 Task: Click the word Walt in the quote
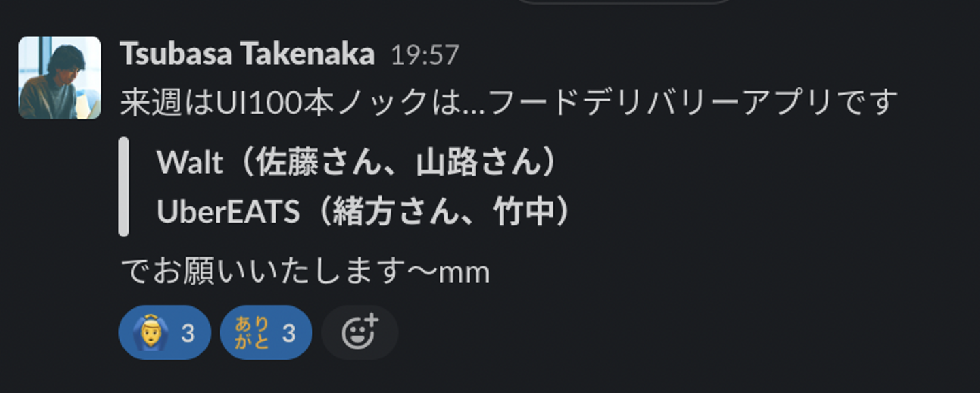point(190,162)
